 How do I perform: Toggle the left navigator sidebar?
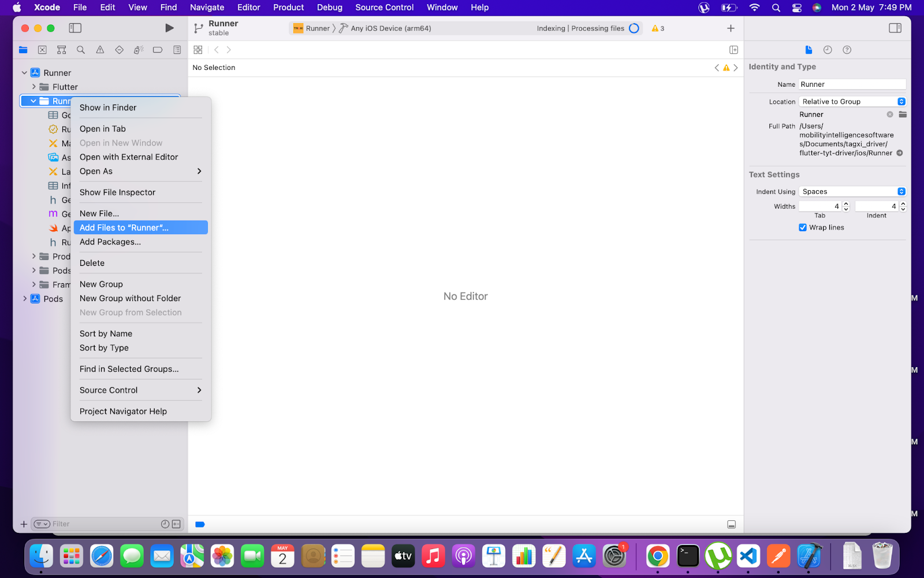(x=75, y=27)
